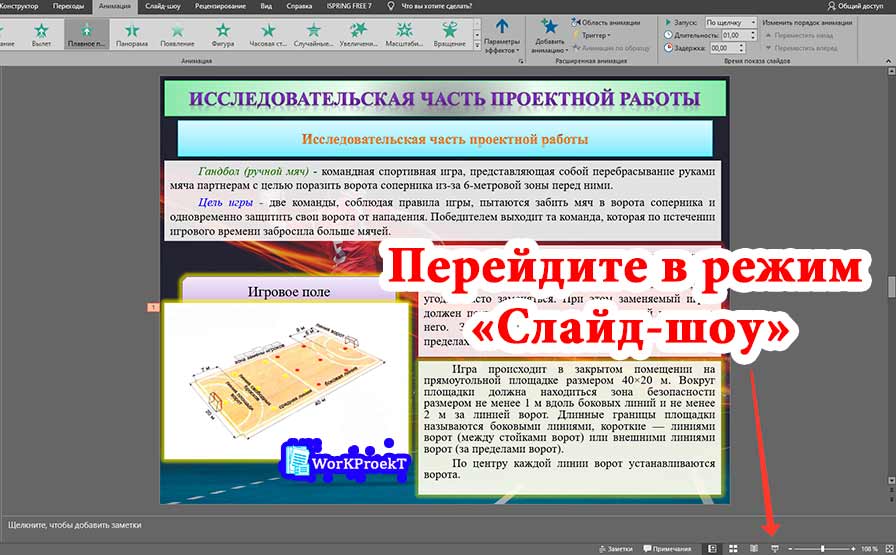Open the Справка ribbon tab
Viewport: 896px width, 555px height.
(299, 6)
